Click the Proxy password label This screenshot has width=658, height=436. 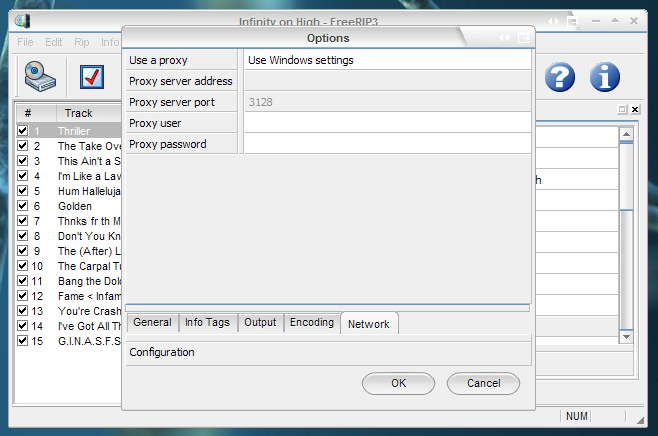coord(168,144)
